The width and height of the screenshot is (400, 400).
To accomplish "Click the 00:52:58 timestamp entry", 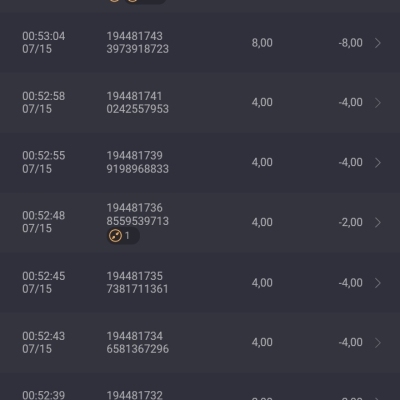I will pyautogui.click(x=44, y=102).
